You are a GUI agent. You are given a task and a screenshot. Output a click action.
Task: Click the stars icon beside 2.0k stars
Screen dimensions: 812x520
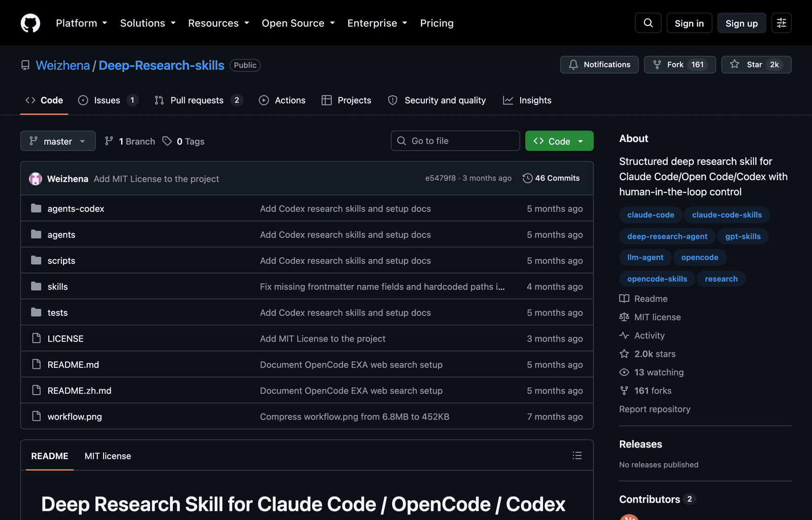(x=624, y=354)
